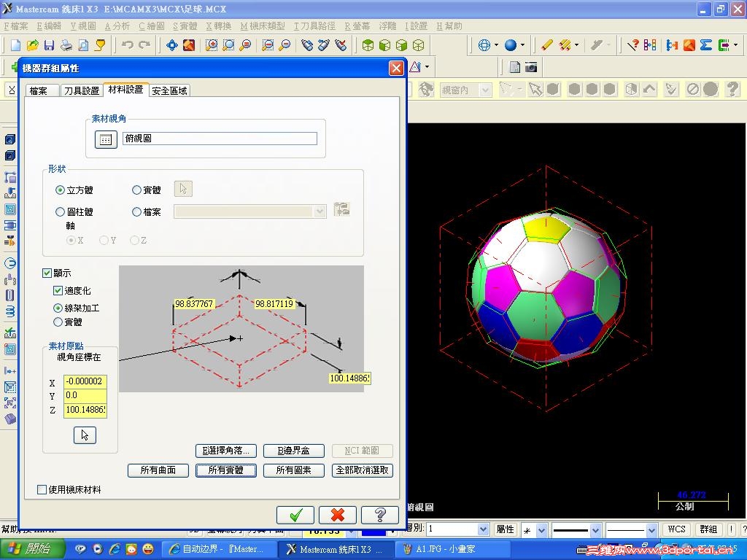The width and height of the screenshot is (747, 560).
Task: Switch to the 安全區域 tab
Action: (169, 90)
